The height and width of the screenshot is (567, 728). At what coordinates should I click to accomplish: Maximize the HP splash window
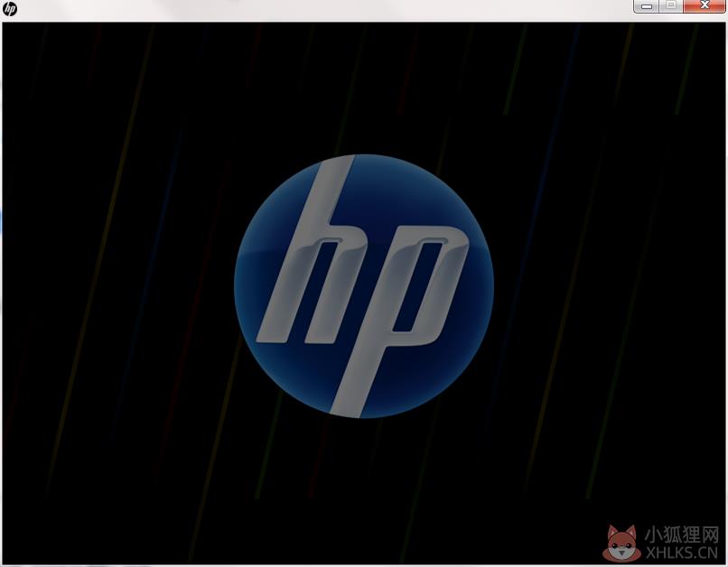[x=671, y=6]
